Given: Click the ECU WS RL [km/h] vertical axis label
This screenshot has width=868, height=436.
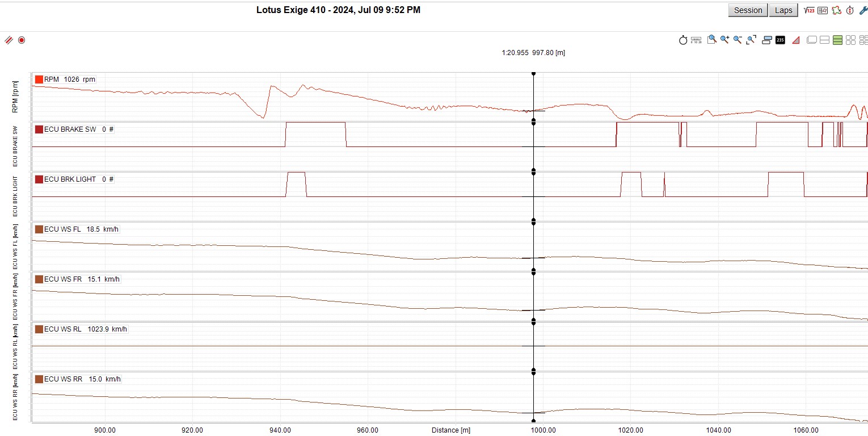Looking at the screenshot, I should (x=15, y=346).
